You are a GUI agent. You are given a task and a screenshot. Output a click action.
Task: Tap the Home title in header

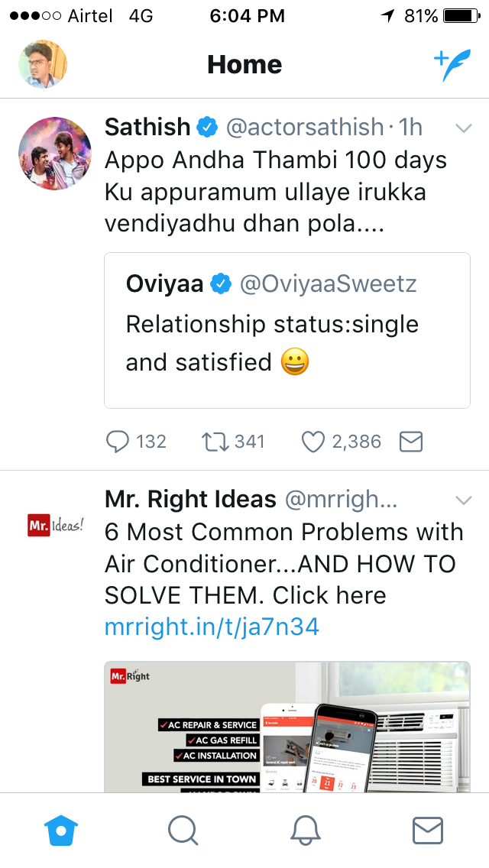point(244,65)
